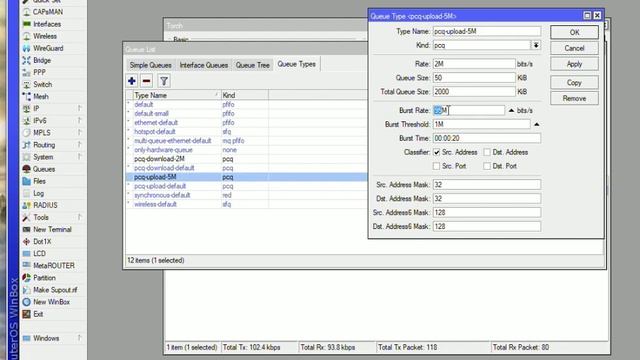640x360 pixels.
Task: Collapse the Burst Rate field arrow
Action: (x=511, y=111)
